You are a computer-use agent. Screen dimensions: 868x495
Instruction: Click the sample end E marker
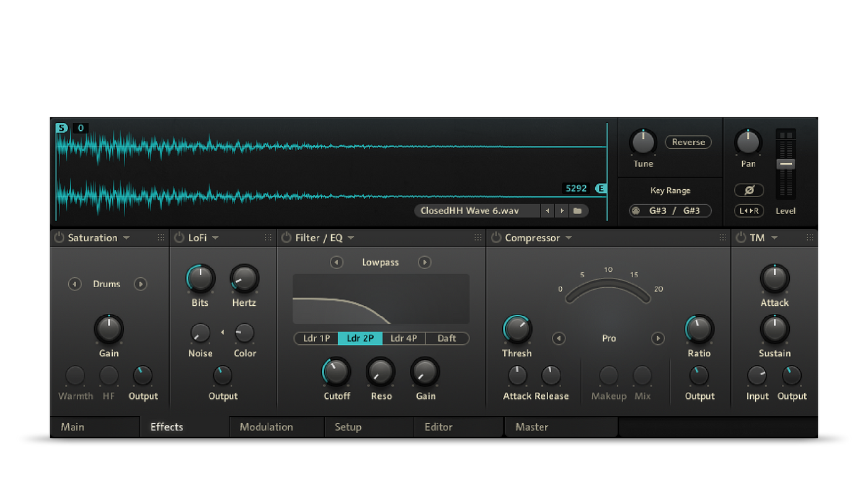(x=601, y=189)
